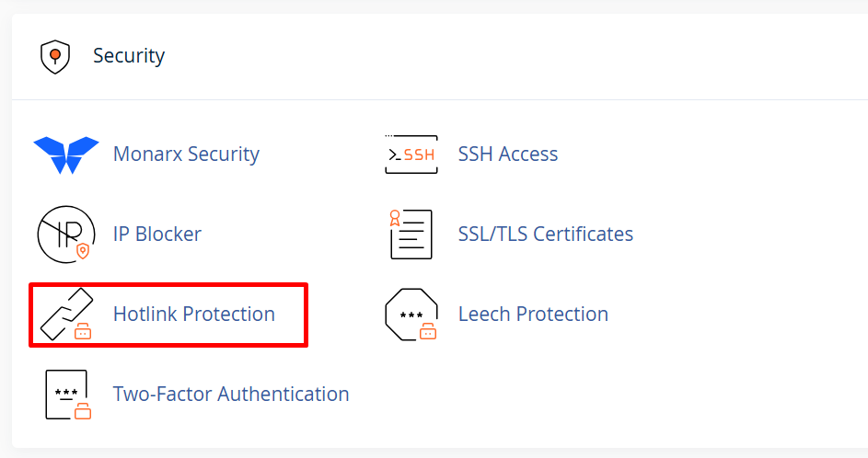Open the highlighted Hotlink Protection link
868x458 pixels.
point(193,315)
